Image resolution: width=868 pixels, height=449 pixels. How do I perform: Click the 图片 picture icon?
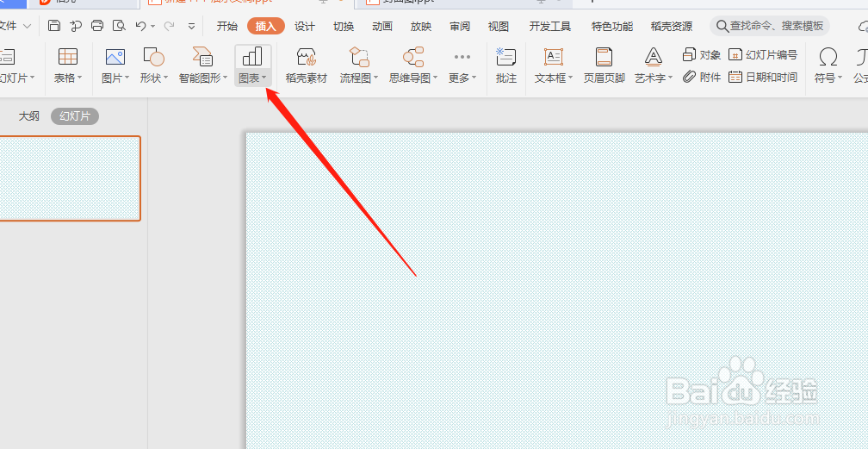tap(115, 57)
